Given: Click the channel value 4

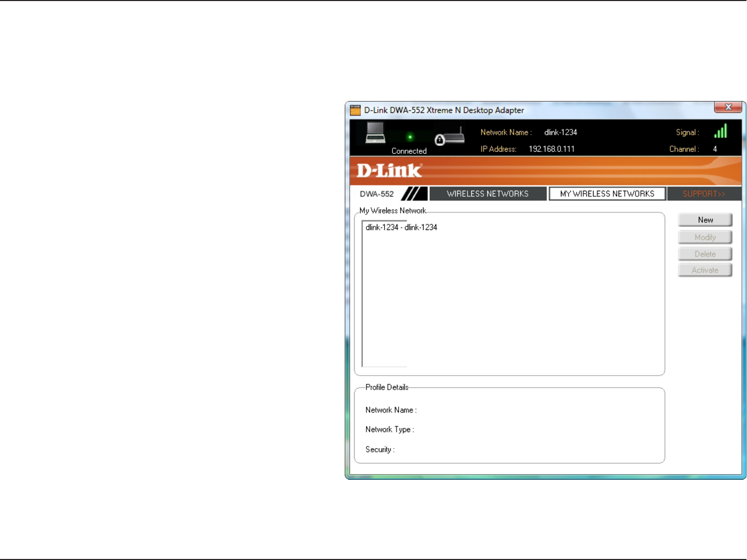Looking at the screenshot, I should 715,149.
